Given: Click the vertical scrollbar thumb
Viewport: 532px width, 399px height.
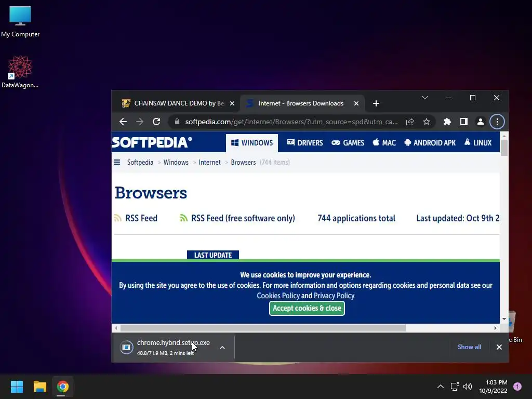Looking at the screenshot, I should 504,148.
